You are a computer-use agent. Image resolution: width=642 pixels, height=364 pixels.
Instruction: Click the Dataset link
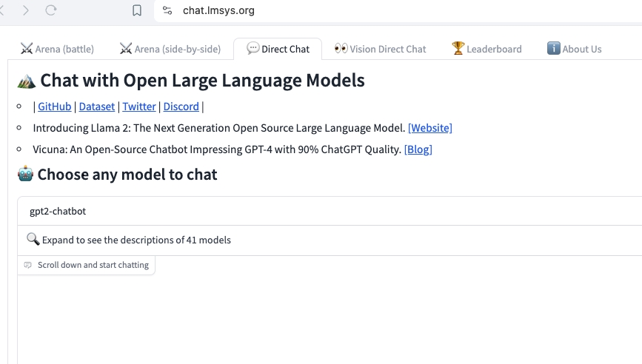coord(97,107)
